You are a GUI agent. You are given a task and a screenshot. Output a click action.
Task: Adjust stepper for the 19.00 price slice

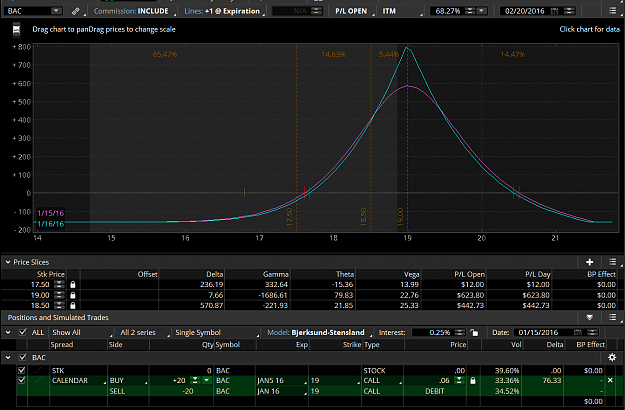tap(59, 295)
